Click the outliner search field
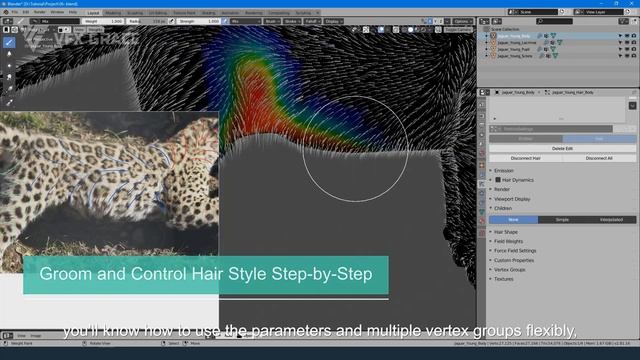This screenshot has width=640, height=360. click(554, 21)
